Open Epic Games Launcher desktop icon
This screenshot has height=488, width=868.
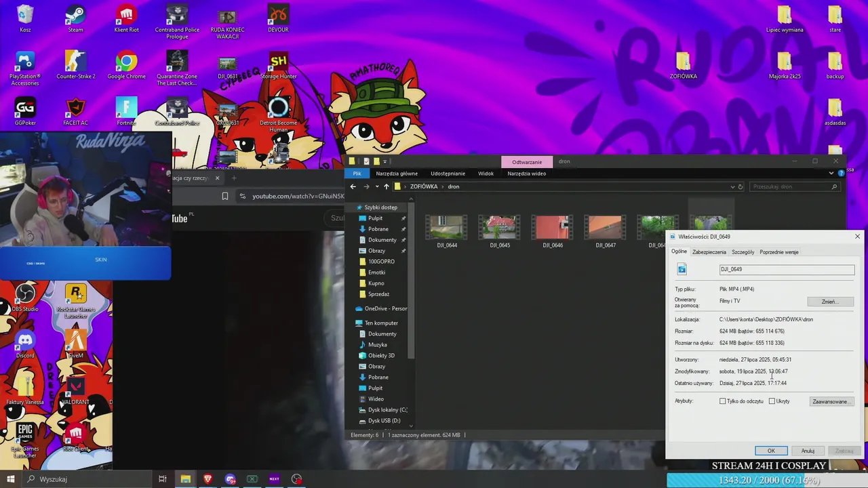[25, 441]
